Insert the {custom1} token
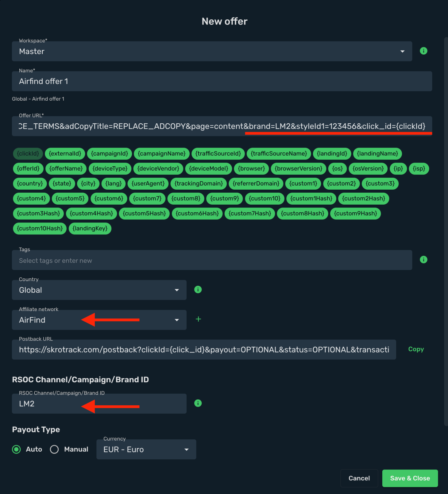448x494 pixels. tap(303, 183)
